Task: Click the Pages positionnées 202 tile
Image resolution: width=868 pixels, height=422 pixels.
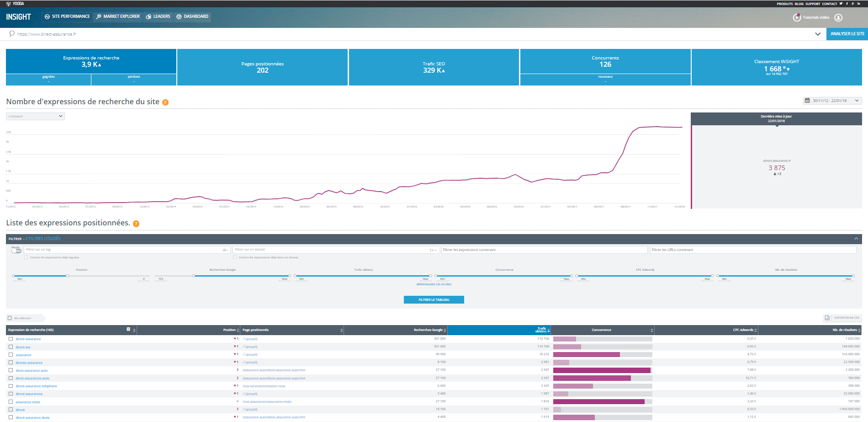Action: click(x=263, y=67)
